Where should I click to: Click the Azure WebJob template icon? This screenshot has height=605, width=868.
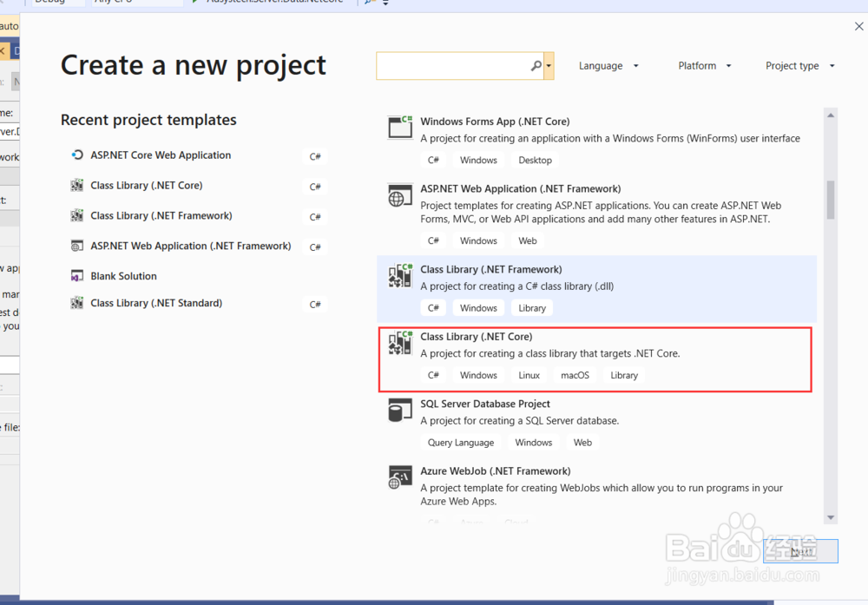tap(399, 477)
